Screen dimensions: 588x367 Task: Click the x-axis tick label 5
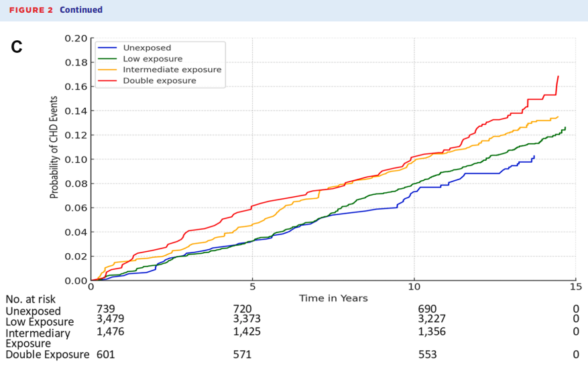click(x=252, y=287)
